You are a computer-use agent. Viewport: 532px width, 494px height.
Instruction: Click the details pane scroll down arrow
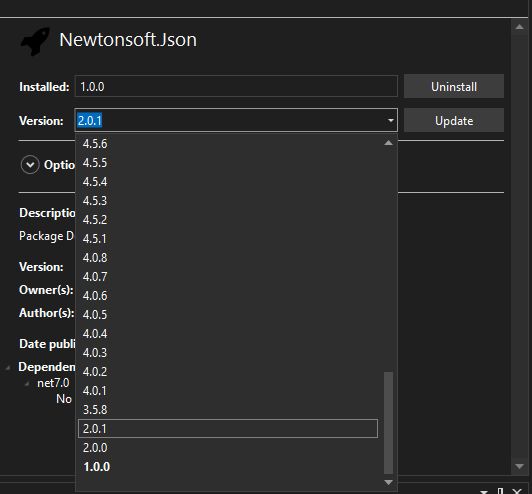[519, 467]
